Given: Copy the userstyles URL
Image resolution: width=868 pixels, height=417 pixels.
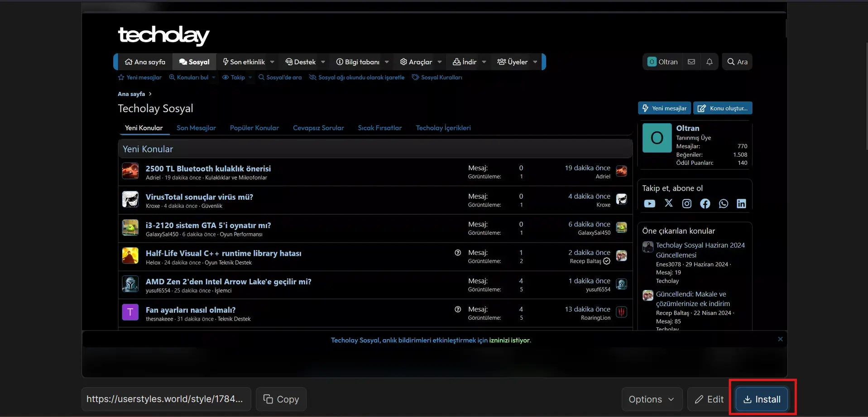Looking at the screenshot, I should coord(281,399).
